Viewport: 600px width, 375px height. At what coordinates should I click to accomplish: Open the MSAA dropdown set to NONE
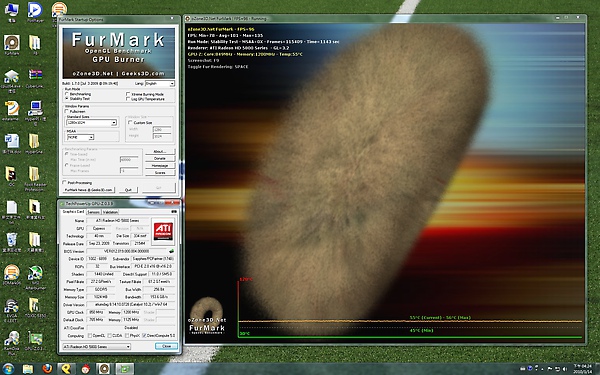[x=80, y=137]
